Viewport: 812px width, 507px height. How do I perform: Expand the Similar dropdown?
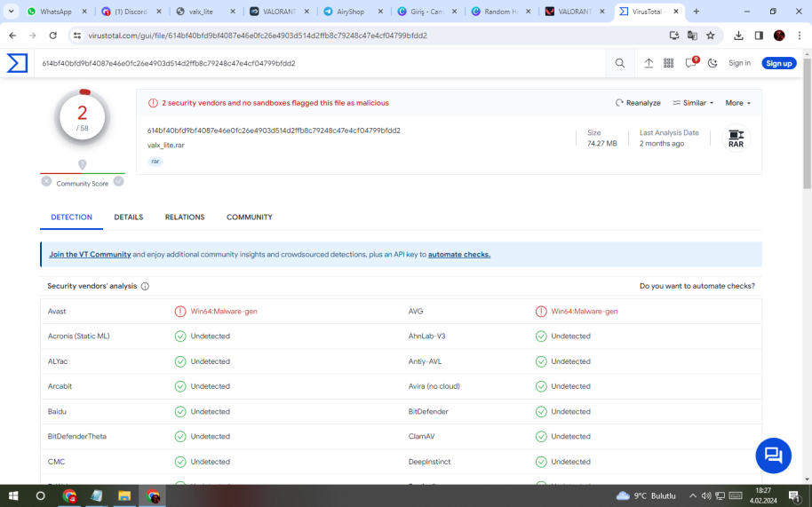tap(693, 103)
